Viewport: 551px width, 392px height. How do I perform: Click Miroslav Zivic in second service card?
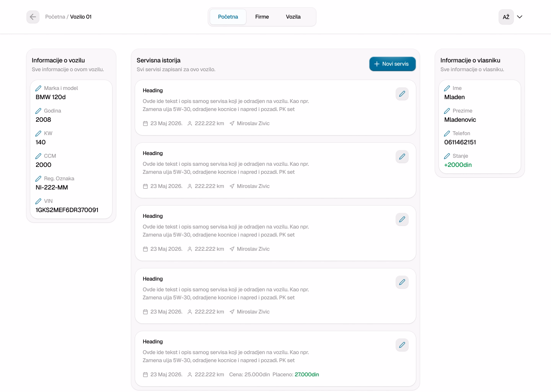click(253, 186)
